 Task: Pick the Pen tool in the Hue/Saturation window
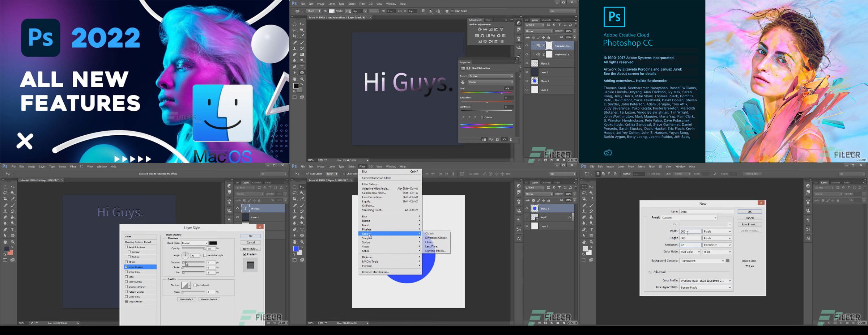295,67
